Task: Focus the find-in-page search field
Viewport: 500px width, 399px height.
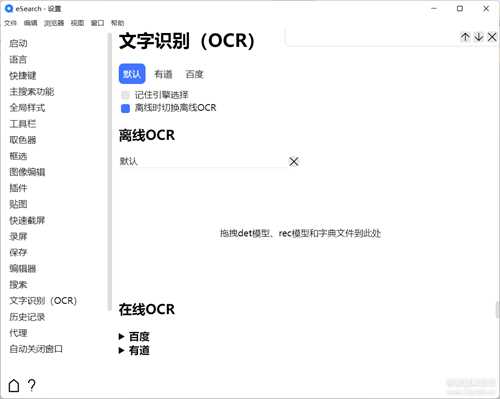Action: click(x=372, y=37)
